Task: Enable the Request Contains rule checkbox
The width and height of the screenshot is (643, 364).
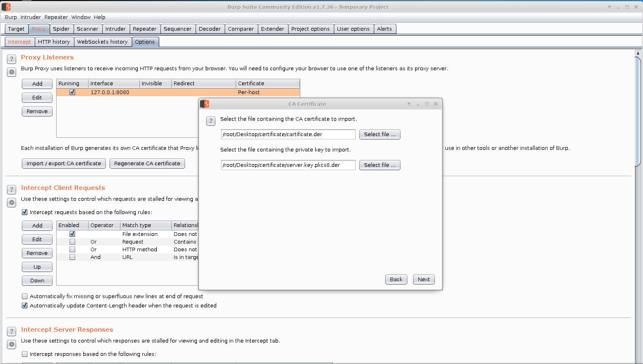Action: tap(72, 242)
